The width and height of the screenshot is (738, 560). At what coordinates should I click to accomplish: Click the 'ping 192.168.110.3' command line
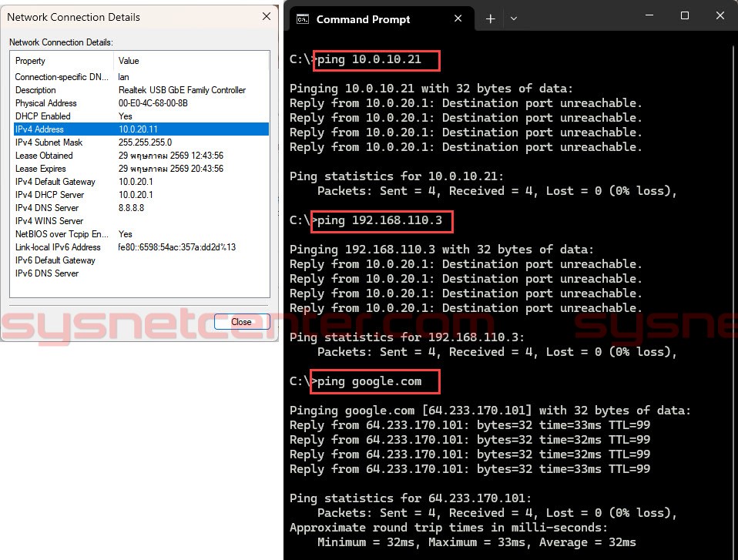(x=381, y=221)
